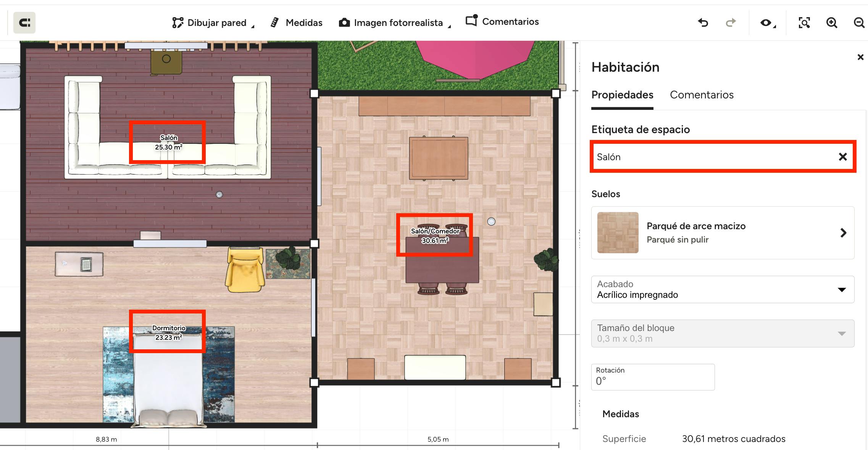Viewport: 868px width, 450px height.
Task: Close the Habitación properties panel
Action: tap(860, 57)
